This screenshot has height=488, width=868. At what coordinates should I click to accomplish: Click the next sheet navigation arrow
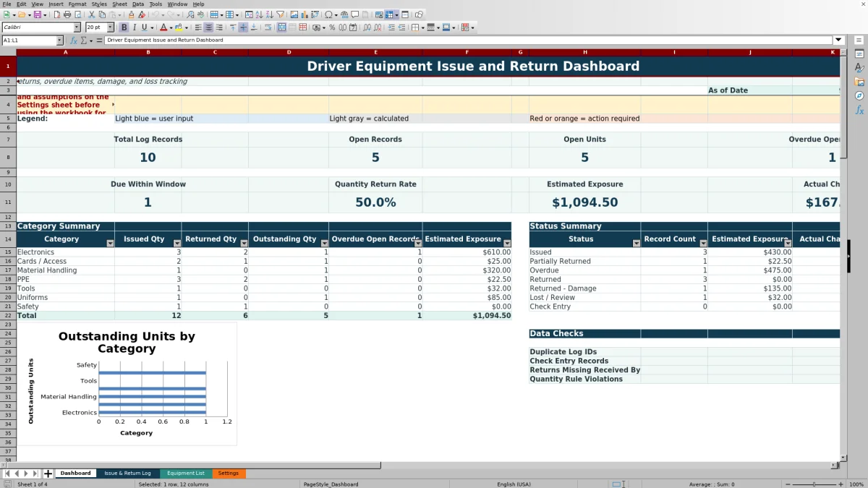(26, 474)
